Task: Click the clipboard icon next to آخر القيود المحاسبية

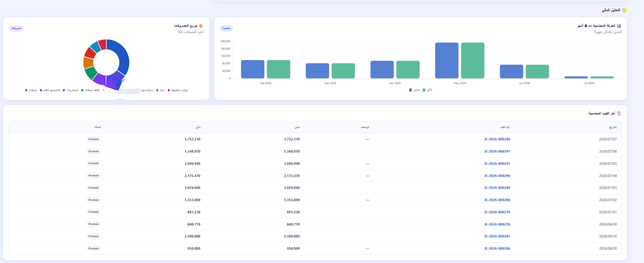Action: pyautogui.click(x=619, y=114)
